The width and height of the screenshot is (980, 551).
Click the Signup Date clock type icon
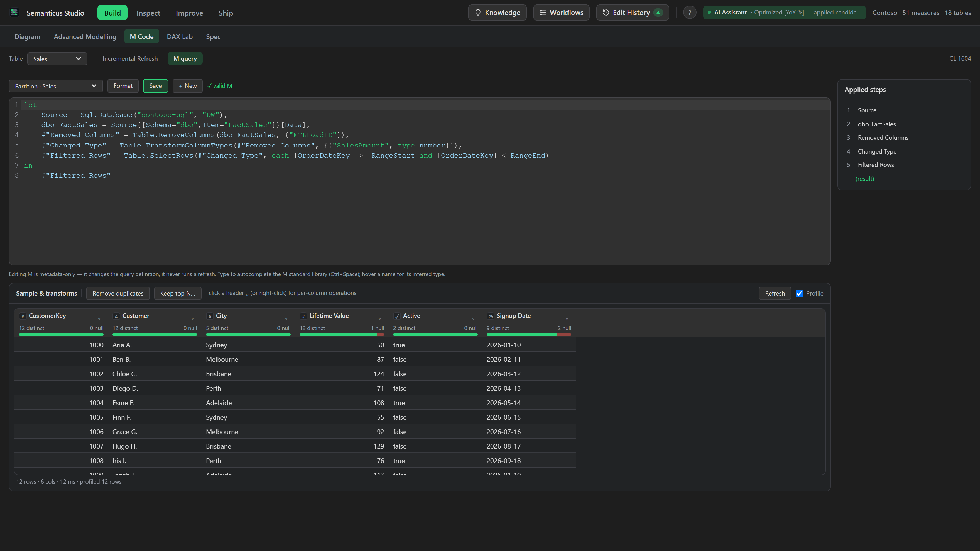490,316
